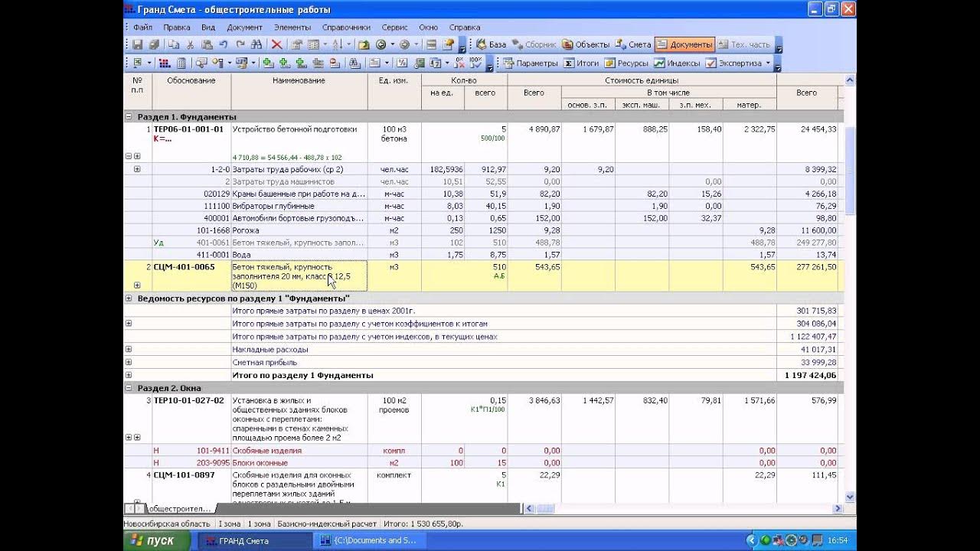980x551 pixels.
Task: Click the C:\Documents and S... taskbar button
Action: click(371, 540)
